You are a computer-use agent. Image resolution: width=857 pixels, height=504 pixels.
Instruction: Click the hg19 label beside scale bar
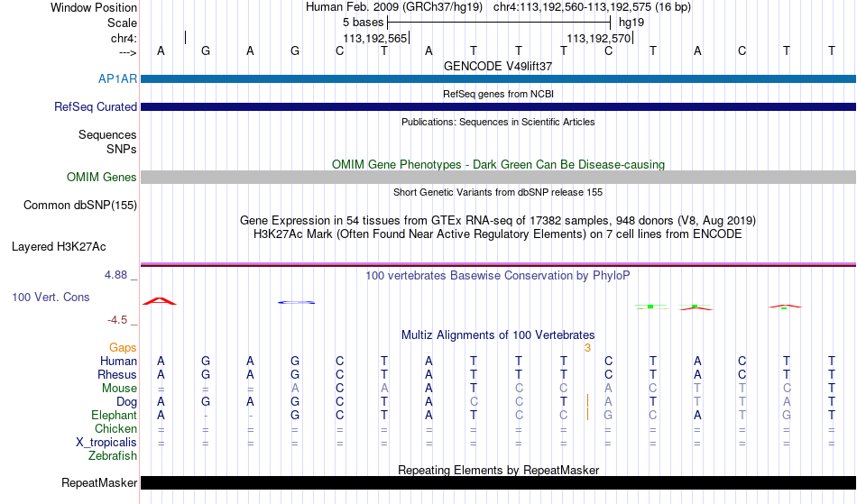click(x=631, y=23)
